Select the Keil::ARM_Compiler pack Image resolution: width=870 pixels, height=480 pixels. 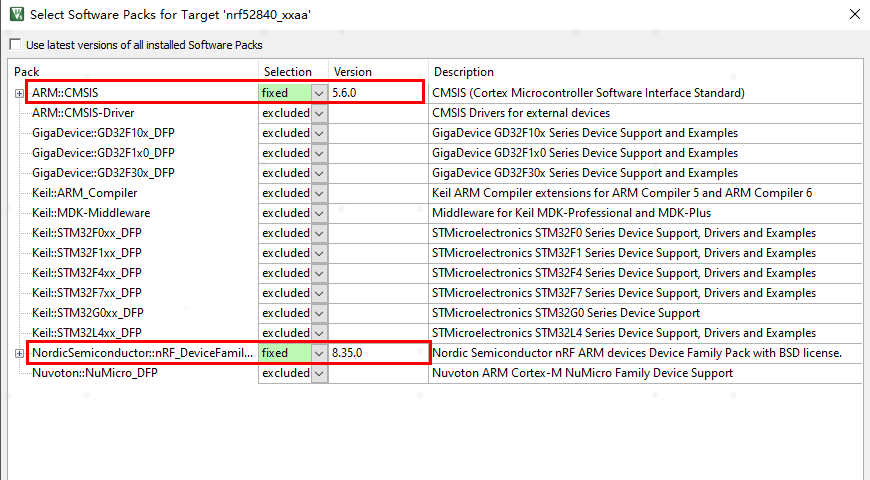click(84, 193)
